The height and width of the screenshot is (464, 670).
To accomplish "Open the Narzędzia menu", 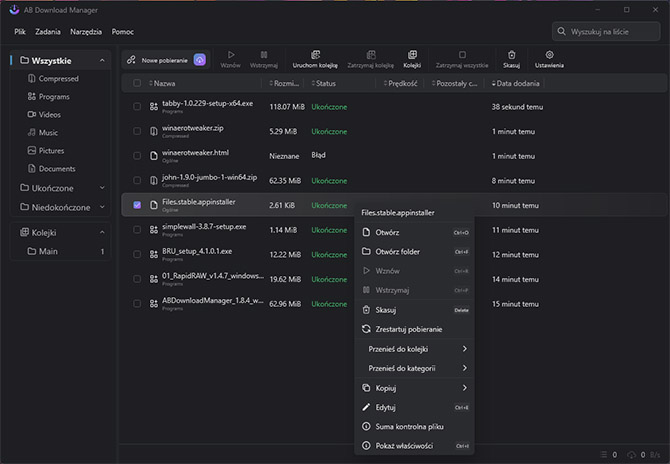I will [x=88, y=32].
